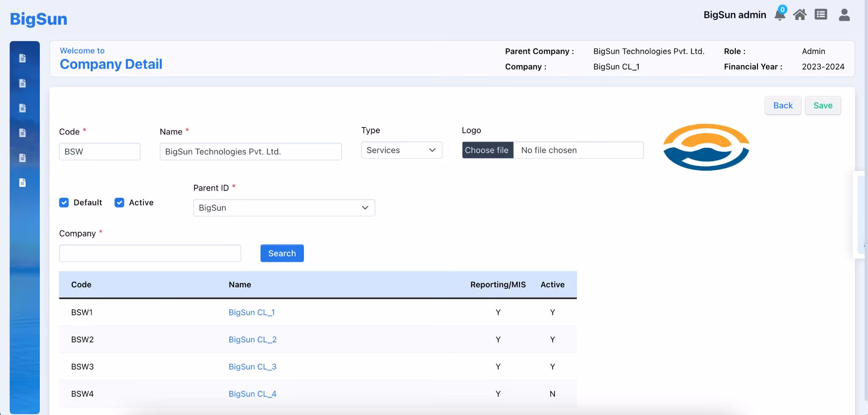Viewport: 868px width, 415px height.
Task: Select the BSW2 code cell
Action: click(82, 339)
